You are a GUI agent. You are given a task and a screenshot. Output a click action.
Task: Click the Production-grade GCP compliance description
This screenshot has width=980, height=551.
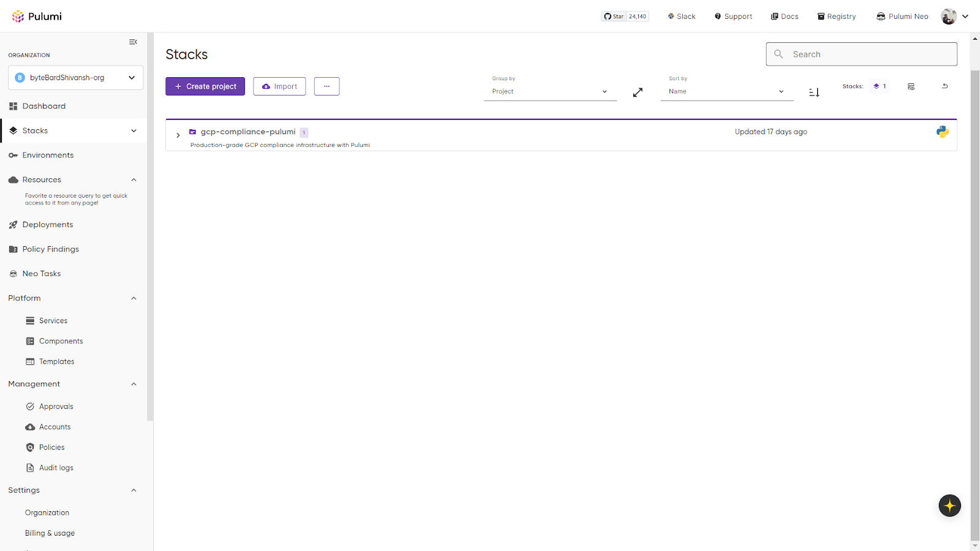click(280, 145)
